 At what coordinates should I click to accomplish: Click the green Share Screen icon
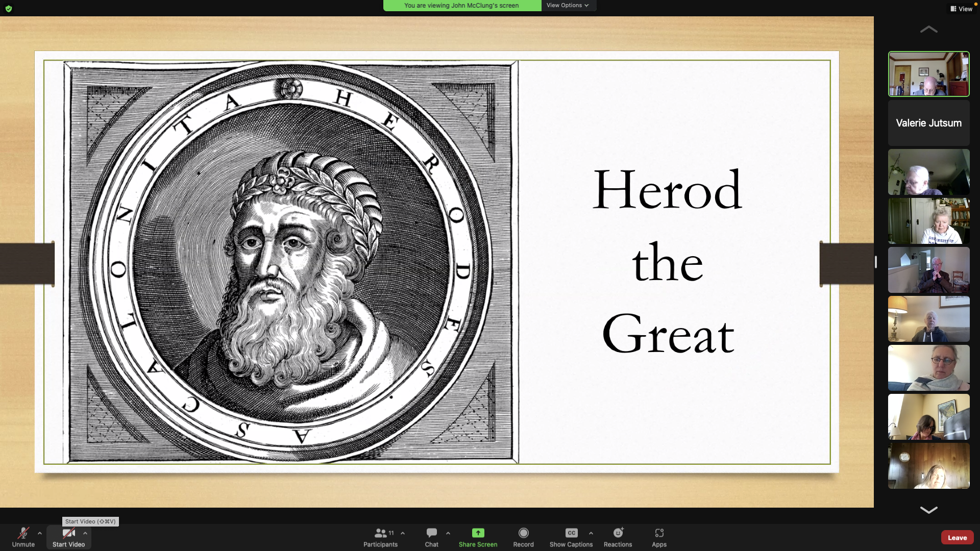coord(478,533)
